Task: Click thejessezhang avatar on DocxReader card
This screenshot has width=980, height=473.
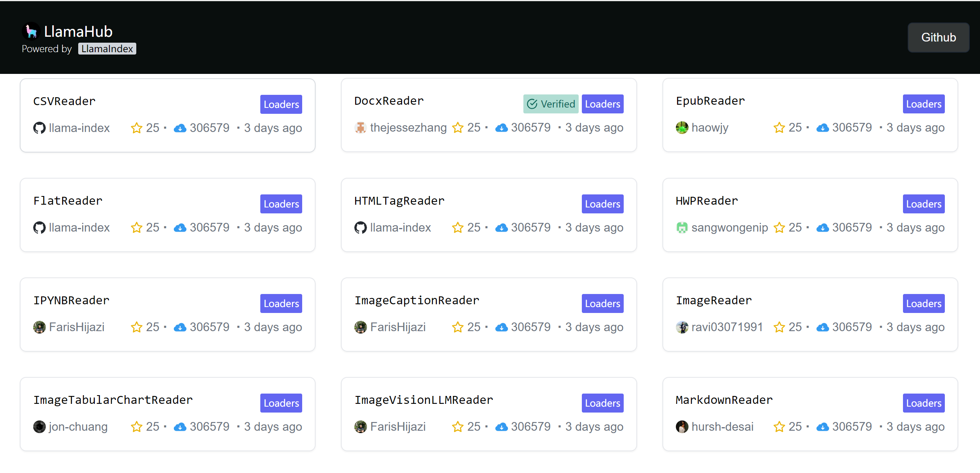Action: [360, 128]
